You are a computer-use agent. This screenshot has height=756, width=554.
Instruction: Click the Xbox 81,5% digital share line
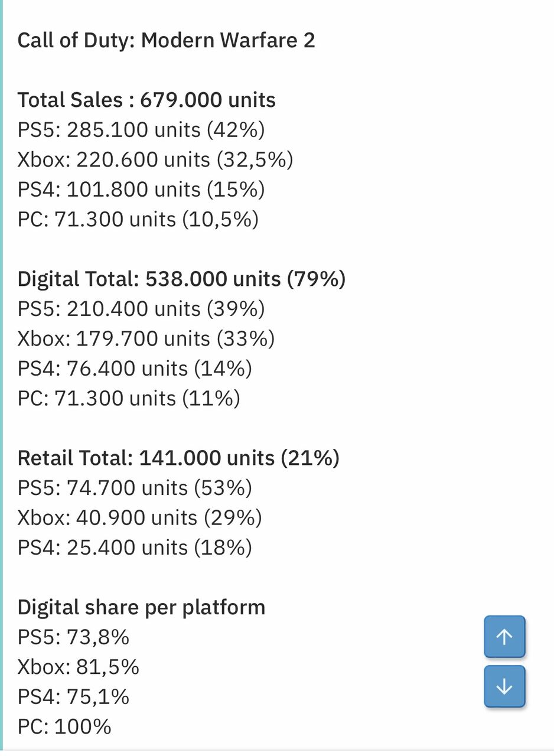(79, 667)
